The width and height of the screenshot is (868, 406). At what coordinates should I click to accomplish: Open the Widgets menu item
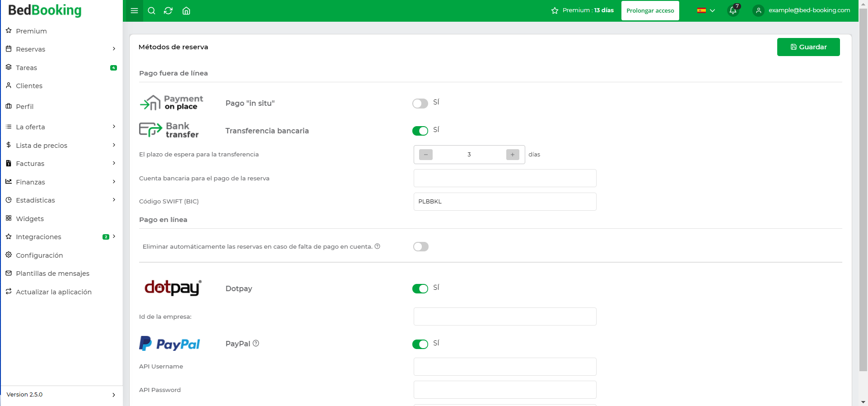pos(61,218)
